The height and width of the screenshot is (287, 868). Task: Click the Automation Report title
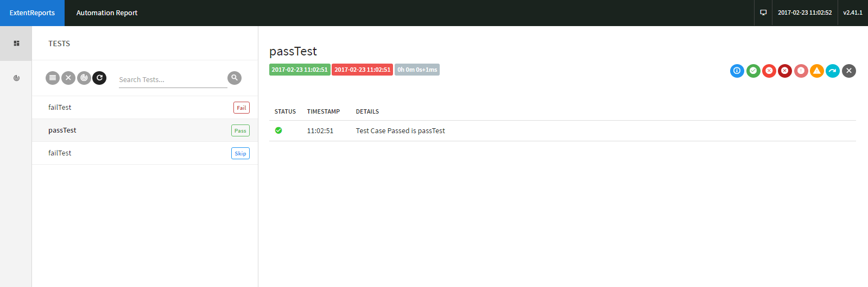pyautogui.click(x=107, y=13)
